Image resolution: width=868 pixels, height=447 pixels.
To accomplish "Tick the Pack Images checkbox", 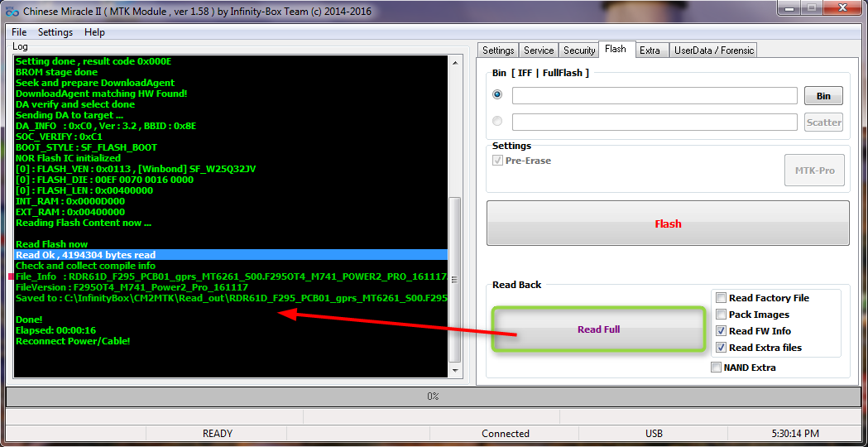I will tap(722, 315).
